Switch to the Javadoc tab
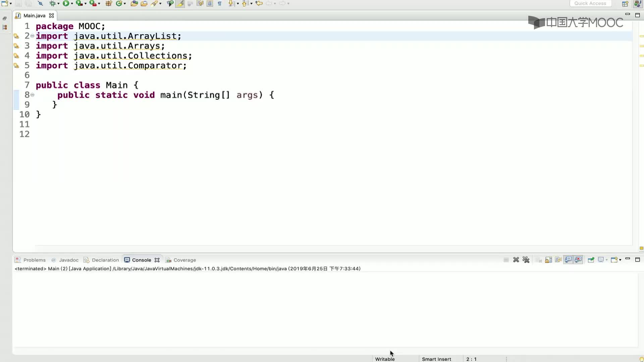The height and width of the screenshot is (362, 644). 65,260
